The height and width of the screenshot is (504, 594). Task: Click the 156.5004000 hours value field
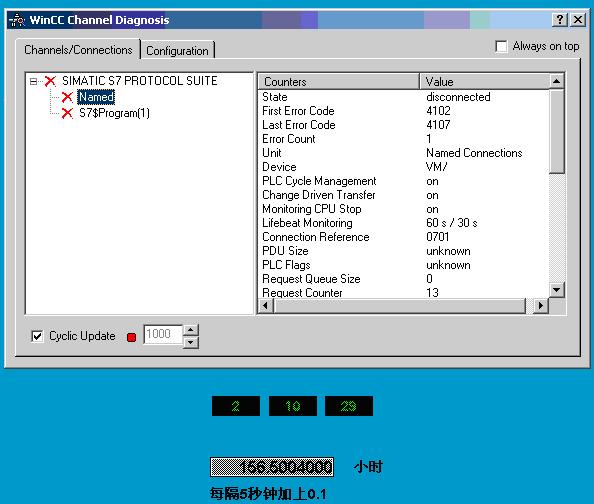(x=272, y=467)
